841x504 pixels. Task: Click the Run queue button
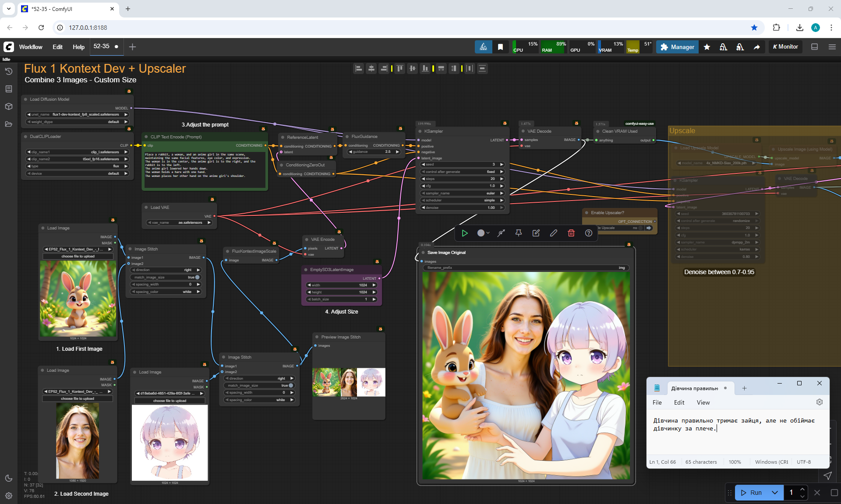point(752,493)
